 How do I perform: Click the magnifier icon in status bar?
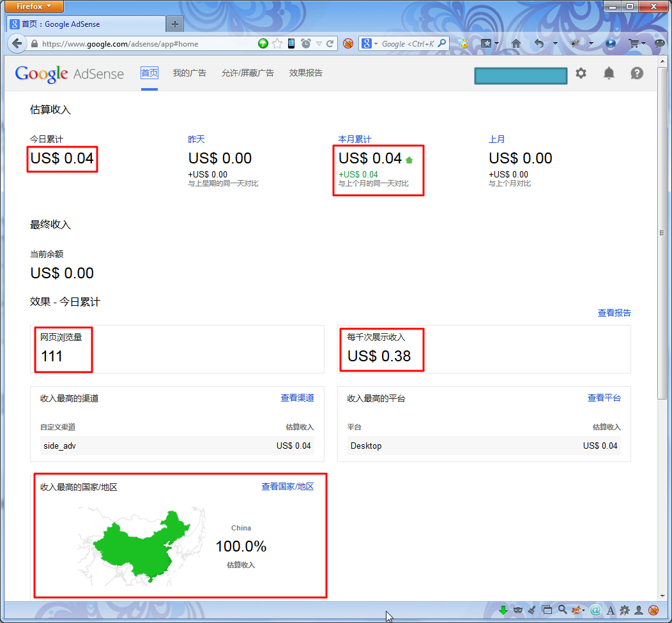tap(562, 610)
